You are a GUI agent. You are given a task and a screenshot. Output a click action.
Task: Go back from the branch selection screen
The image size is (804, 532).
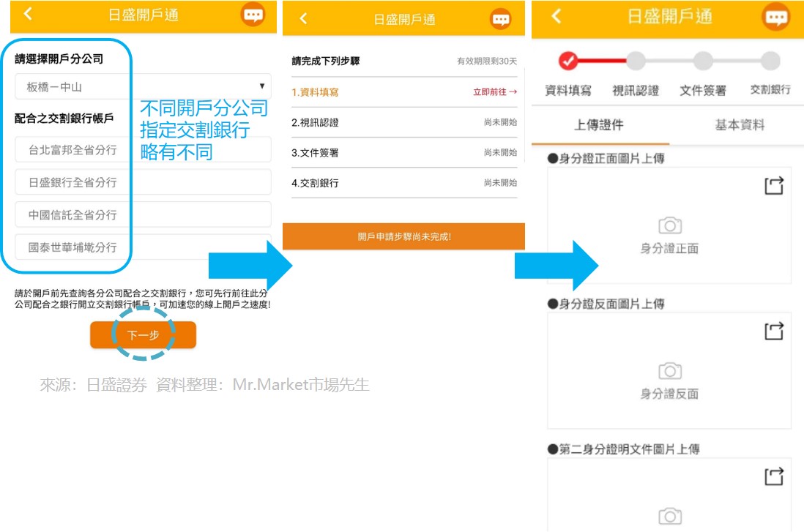(29, 14)
